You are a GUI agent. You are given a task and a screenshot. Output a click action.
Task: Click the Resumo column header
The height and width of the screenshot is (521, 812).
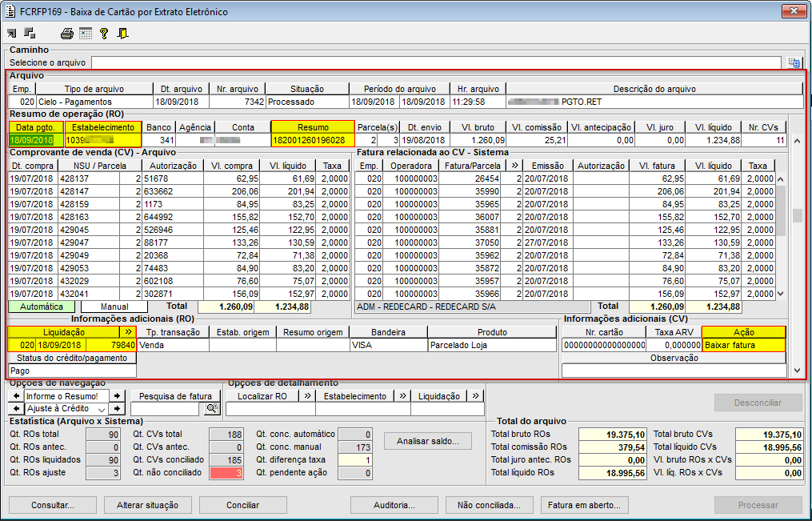point(313,126)
